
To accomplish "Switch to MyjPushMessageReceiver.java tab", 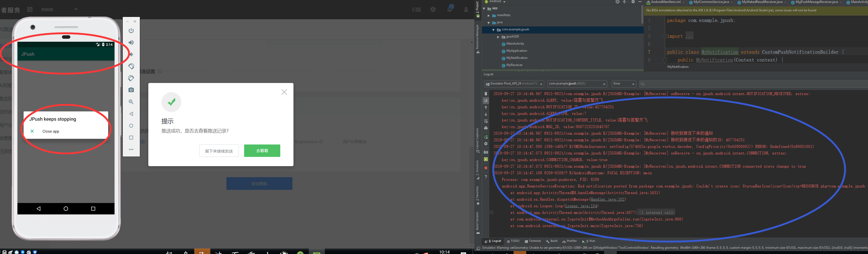I will point(816,2).
